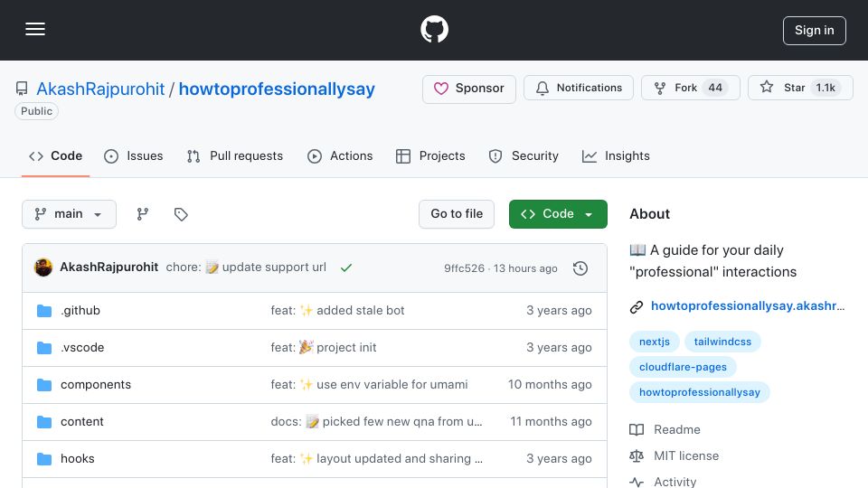This screenshot has height=488, width=868.
Task: Open the hooks folder
Action: pyautogui.click(x=78, y=459)
